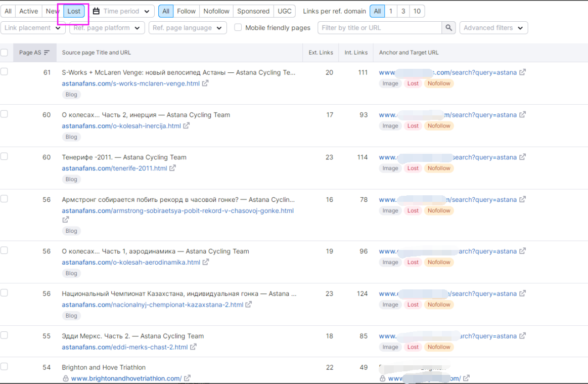Select 10 links per ref. domain
Screen dimensions: 588x384
click(417, 11)
